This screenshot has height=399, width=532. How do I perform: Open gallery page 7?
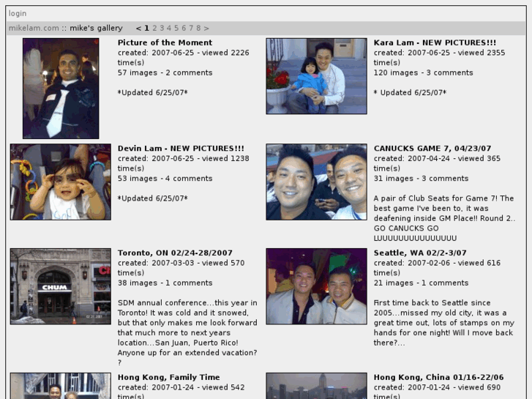[191, 28]
